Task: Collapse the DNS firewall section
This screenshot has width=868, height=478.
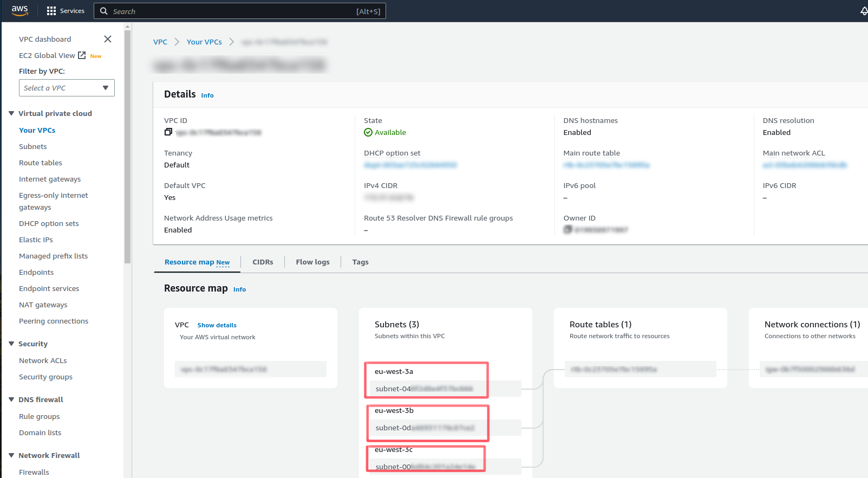Action: 11,399
